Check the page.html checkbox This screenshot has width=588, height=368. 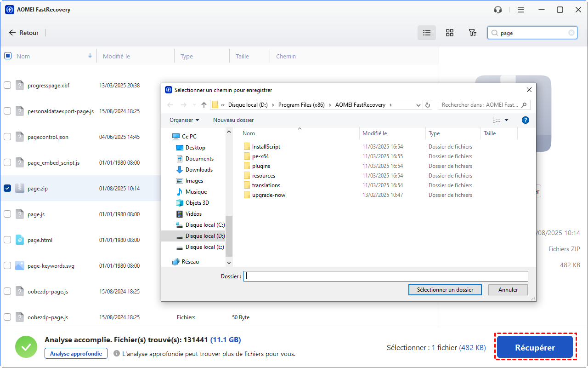point(7,240)
